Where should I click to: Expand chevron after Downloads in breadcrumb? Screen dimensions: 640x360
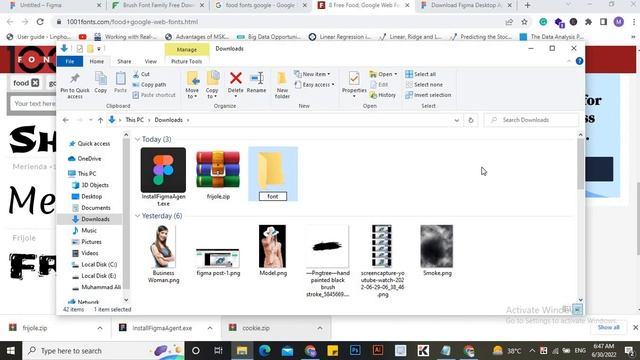(188, 120)
